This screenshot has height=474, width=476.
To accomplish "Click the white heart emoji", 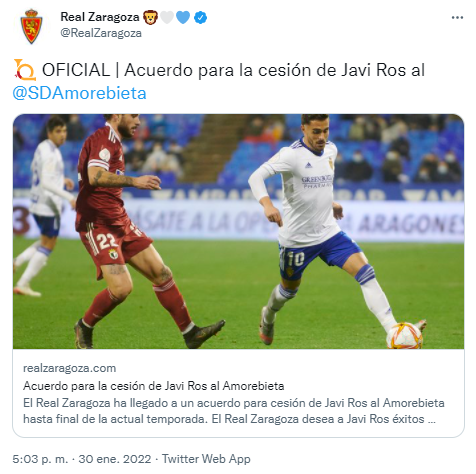I will click(167, 17).
